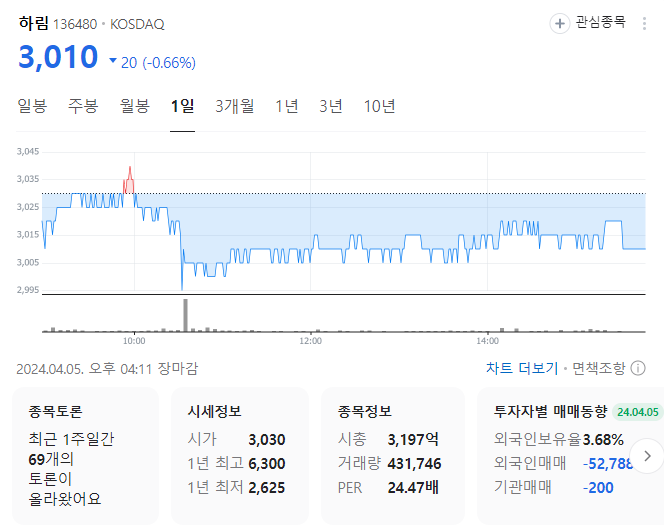Click the 10:00 time axis label
Image resolution: width=664 pixels, height=529 pixels.
[x=134, y=341]
